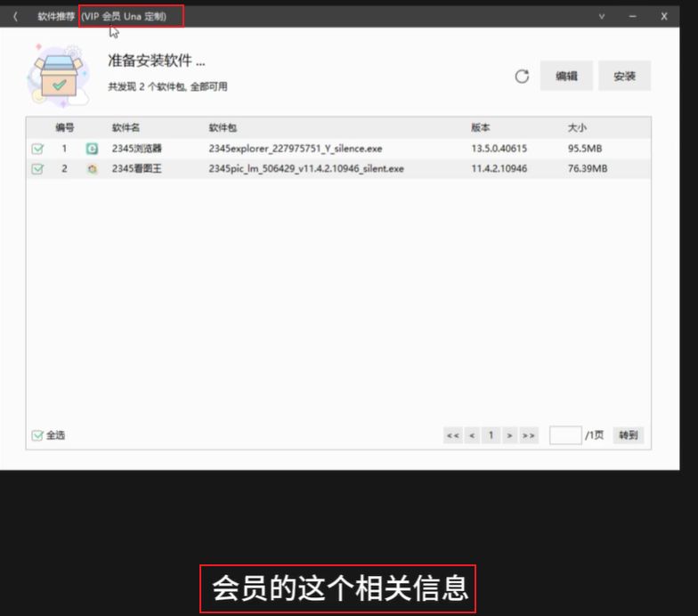698x616 pixels.
Task: Click the 编辑 button
Action: point(566,77)
